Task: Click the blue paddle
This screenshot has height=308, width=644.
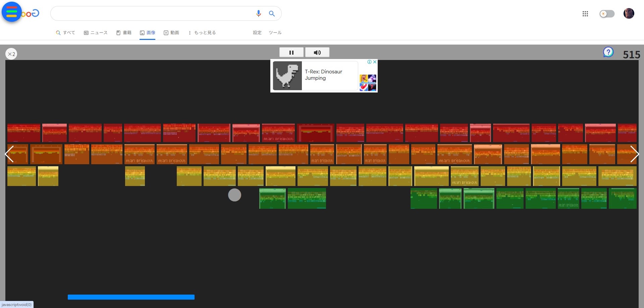Action: [x=131, y=297]
